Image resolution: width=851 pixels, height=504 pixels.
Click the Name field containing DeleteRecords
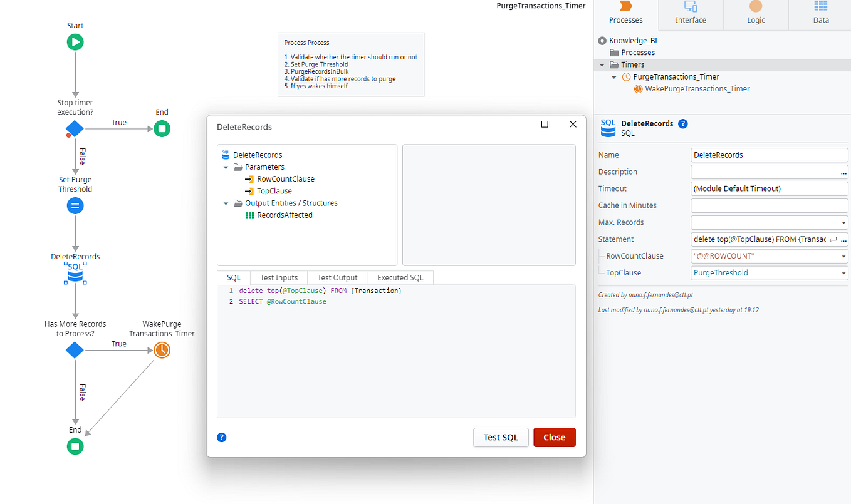769,155
